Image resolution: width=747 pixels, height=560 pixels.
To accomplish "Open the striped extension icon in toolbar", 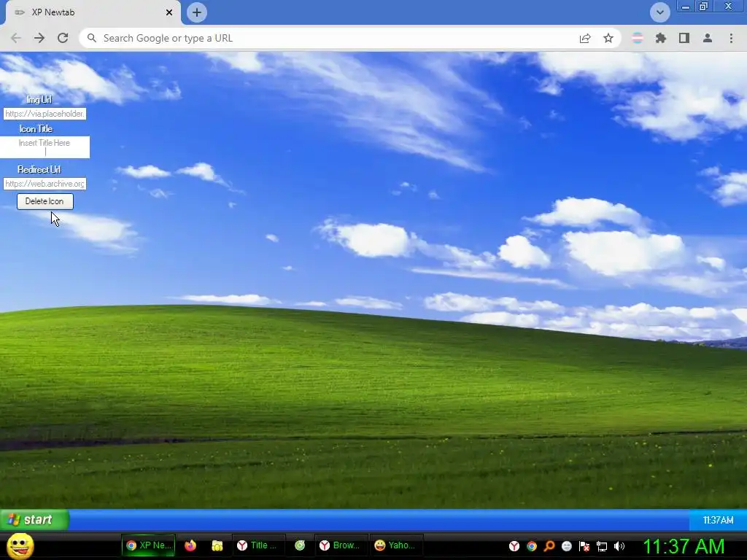I will pos(638,38).
